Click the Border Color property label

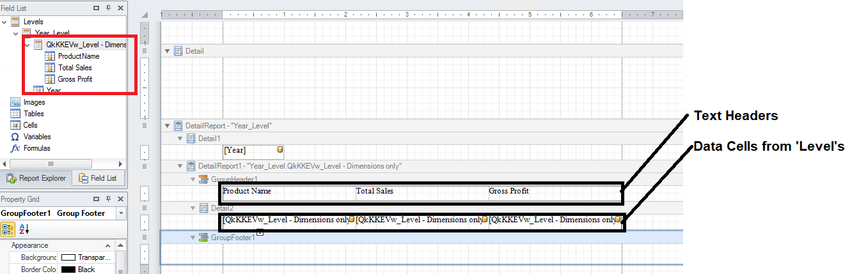38,270
